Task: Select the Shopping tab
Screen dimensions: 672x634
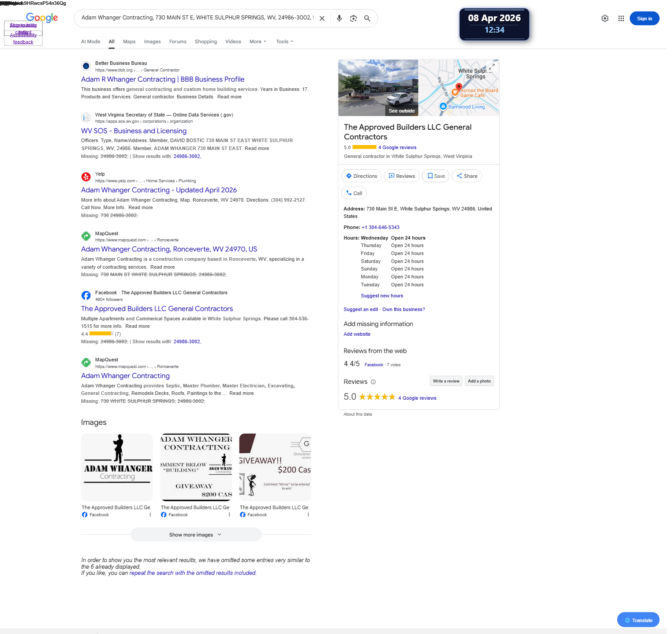Action: click(x=206, y=42)
